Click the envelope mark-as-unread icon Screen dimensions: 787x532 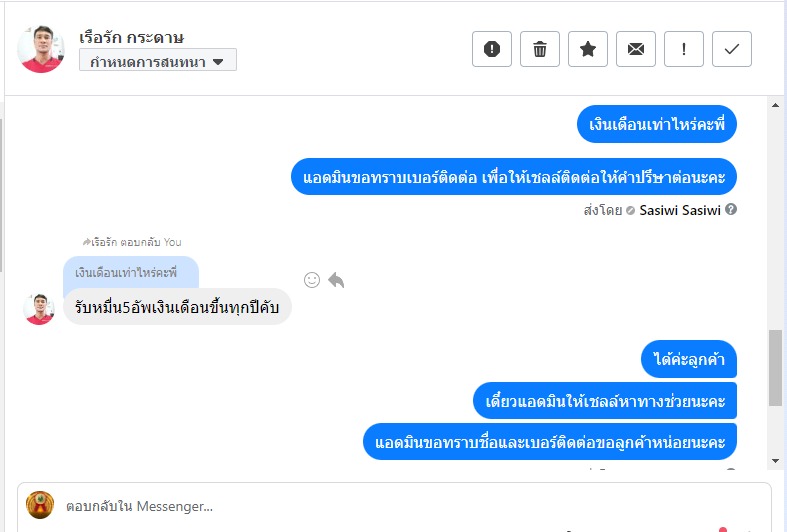636,49
